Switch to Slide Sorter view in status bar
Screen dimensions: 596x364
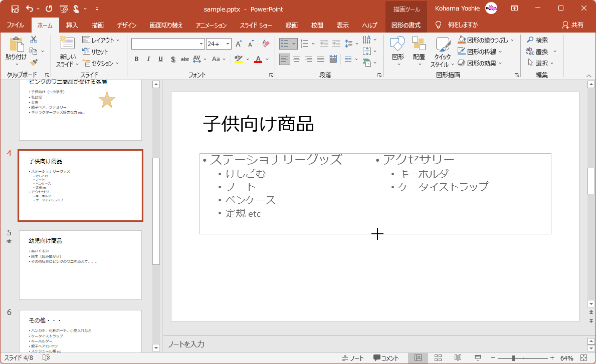click(438, 358)
